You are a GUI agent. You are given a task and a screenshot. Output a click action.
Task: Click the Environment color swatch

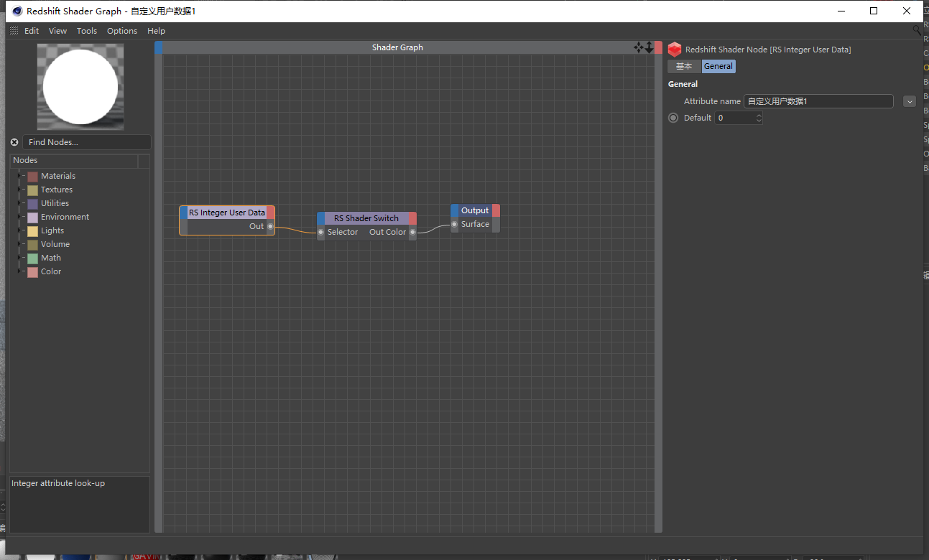tap(33, 217)
